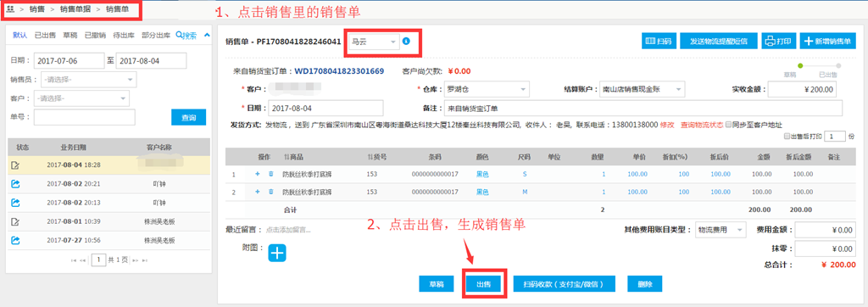Image resolution: width=868 pixels, height=307 pixels.
Task: Click 新增销售单 to add sales order
Action: tap(828, 41)
